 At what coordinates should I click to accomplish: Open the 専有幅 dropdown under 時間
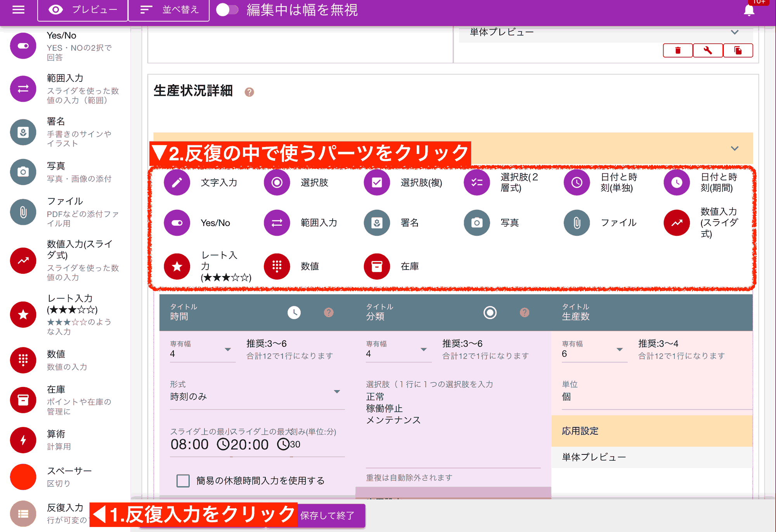(x=228, y=350)
